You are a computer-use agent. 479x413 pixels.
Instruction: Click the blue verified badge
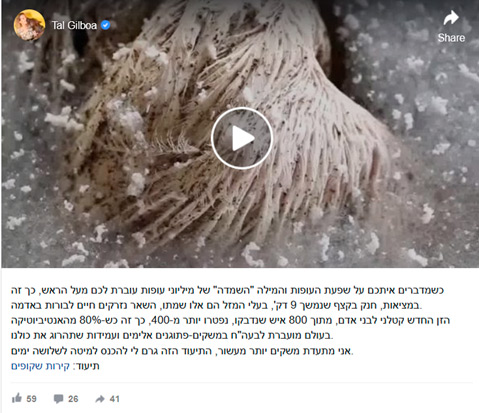coord(106,25)
